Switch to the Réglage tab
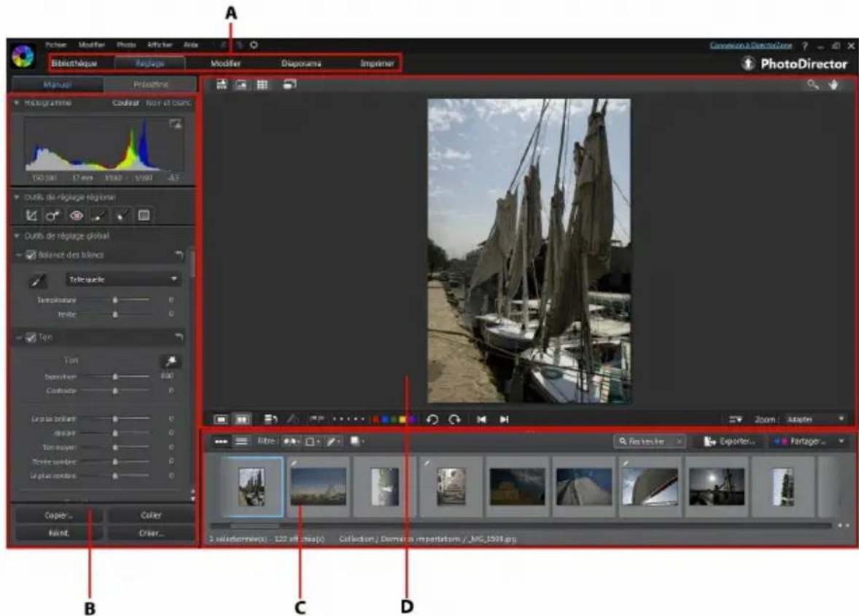 (150, 63)
